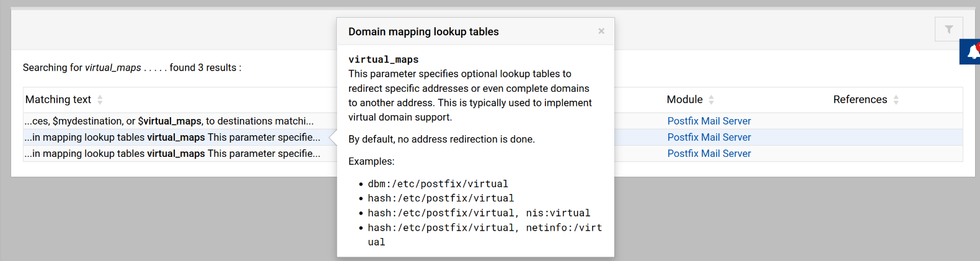Click the Matching text column header
This screenshot has width=980, height=261.
[x=58, y=100]
